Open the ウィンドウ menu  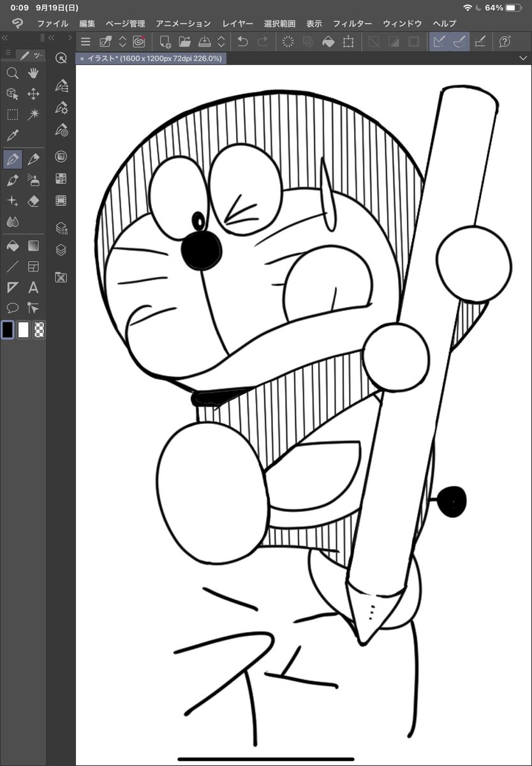pos(402,24)
